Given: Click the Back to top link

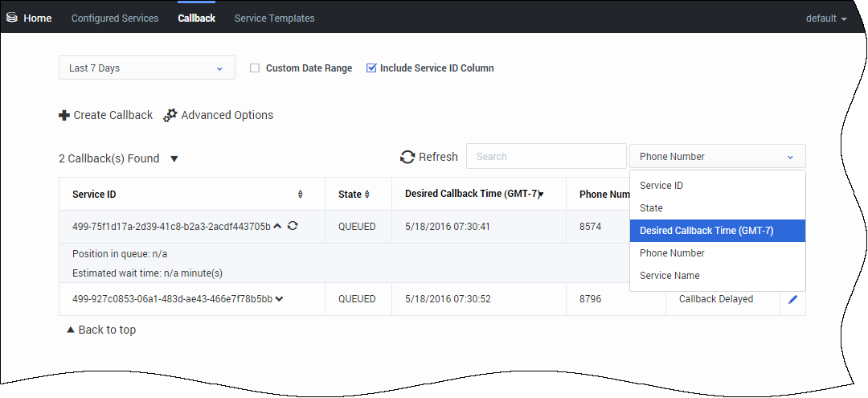Looking at the screenshot, I should click(x=101, y=330).
